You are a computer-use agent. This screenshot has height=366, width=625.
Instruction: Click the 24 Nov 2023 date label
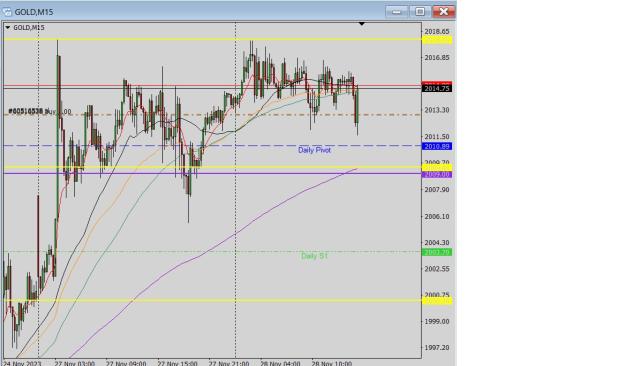22,363
